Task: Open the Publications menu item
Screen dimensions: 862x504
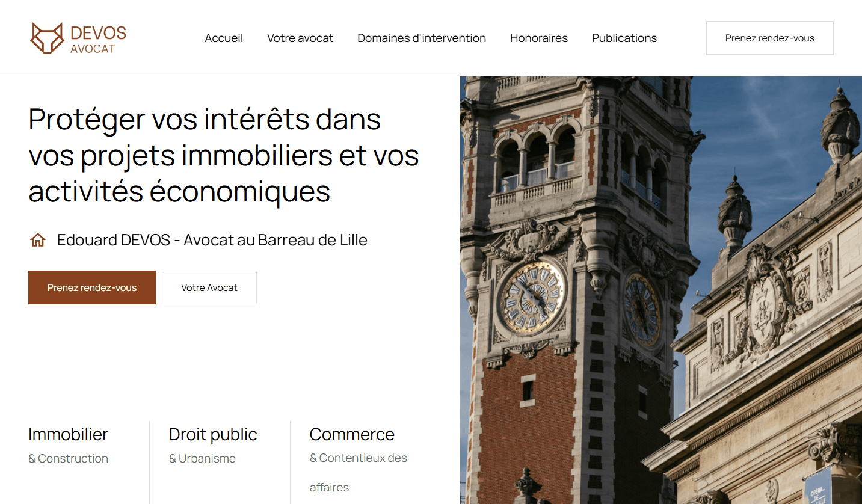Action: click(x=624, y=38)
